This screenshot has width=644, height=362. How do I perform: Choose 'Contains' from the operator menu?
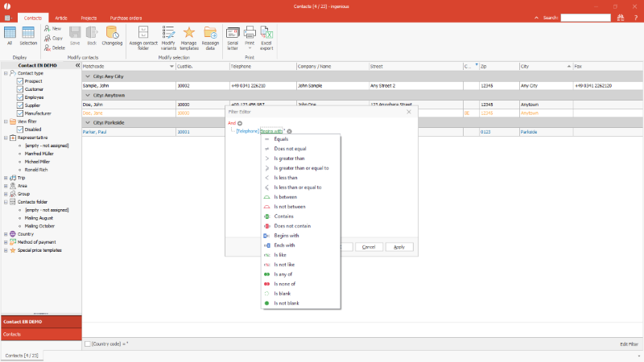283,216
